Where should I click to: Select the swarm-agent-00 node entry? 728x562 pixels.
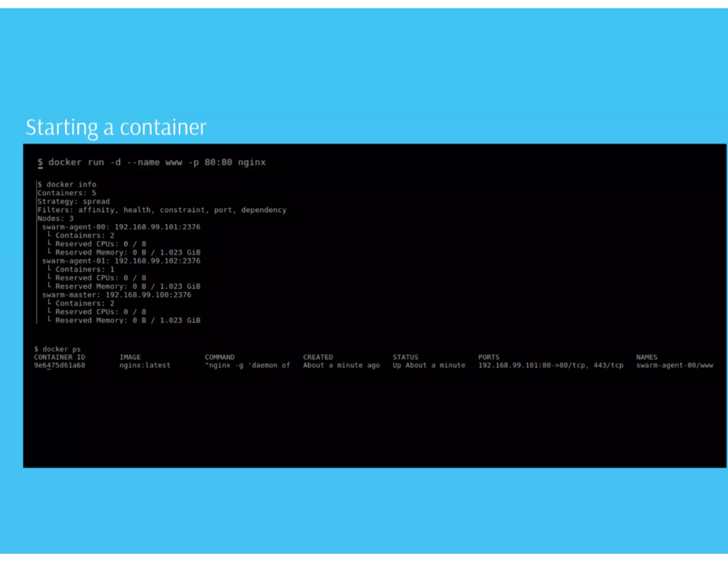[x=121, y=227]
